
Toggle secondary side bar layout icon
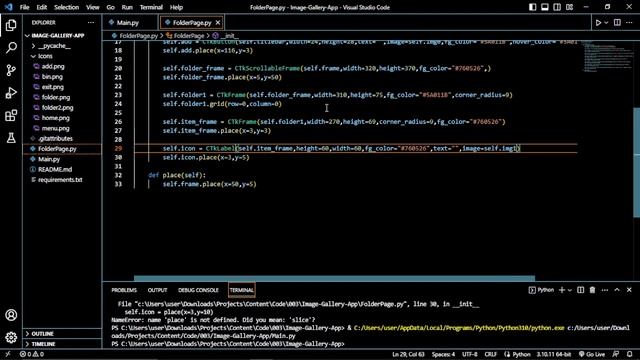click(x=557, y=7)
